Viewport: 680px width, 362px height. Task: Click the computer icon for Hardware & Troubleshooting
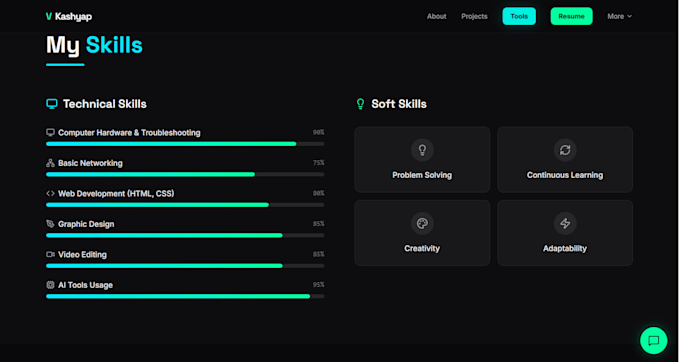[x=50, y=132]
